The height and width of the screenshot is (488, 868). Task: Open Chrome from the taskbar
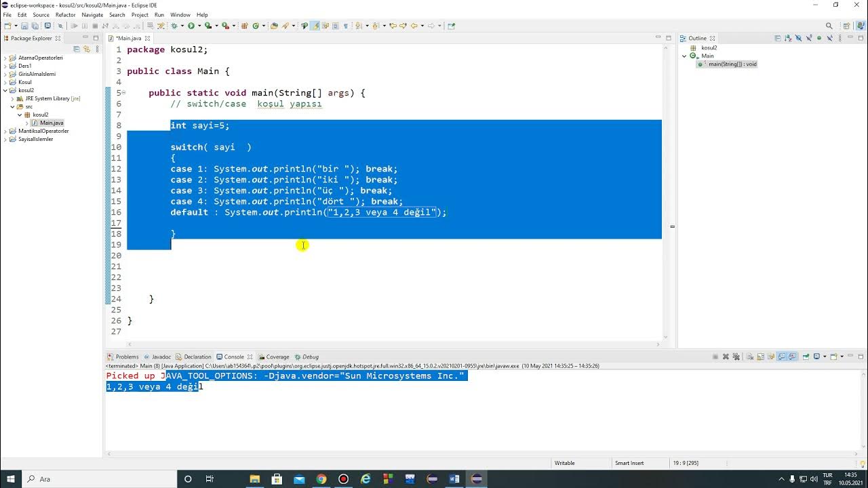coord(321,479)
